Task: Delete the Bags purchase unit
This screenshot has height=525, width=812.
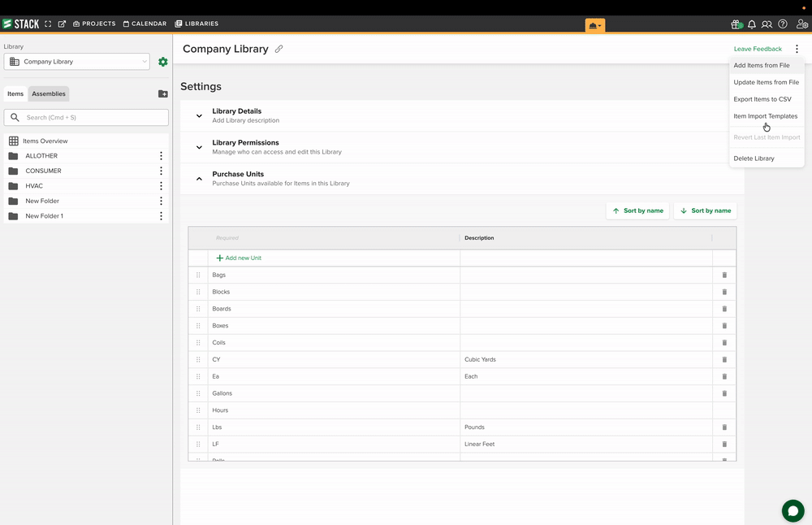Action: pyautogui.click(x=724, y=276)
